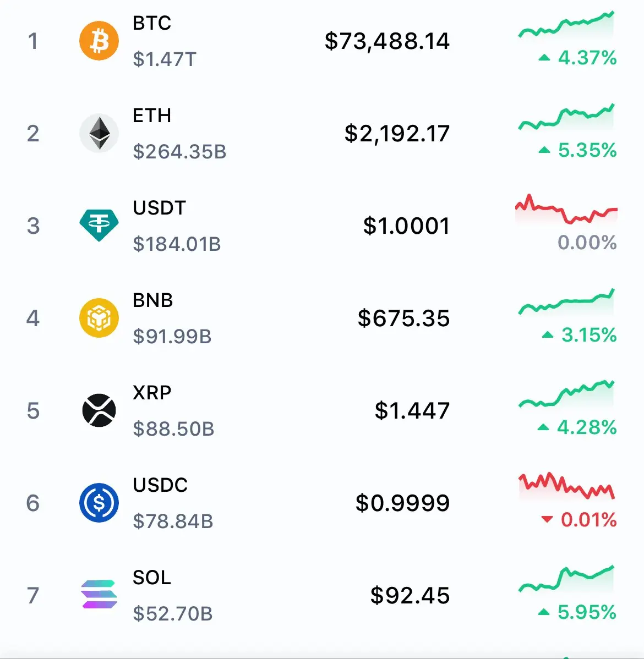Viewport: 644px width, 659px height.
Task: Click the Ethereum diamond logo icon
Action: click(x=99, y=133)
